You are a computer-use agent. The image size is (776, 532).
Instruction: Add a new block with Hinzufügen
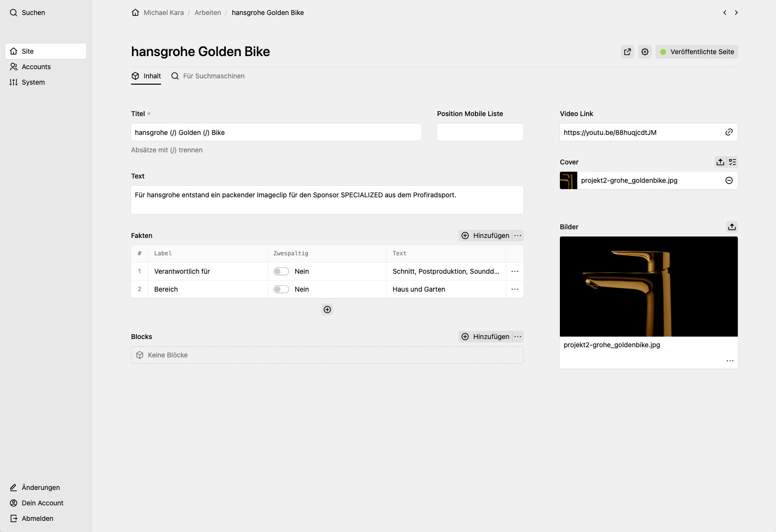coord(485,337)
